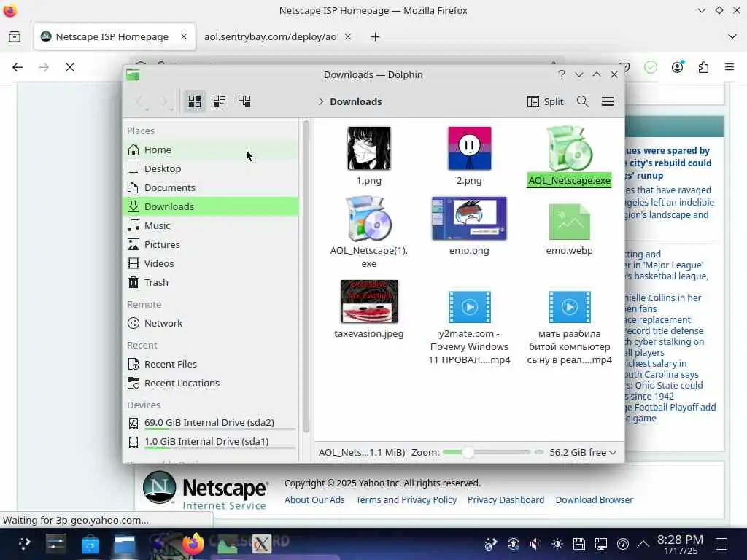Open brightness control in system tray
This screenshot has height=560, width=747.
tap(557, 544)
